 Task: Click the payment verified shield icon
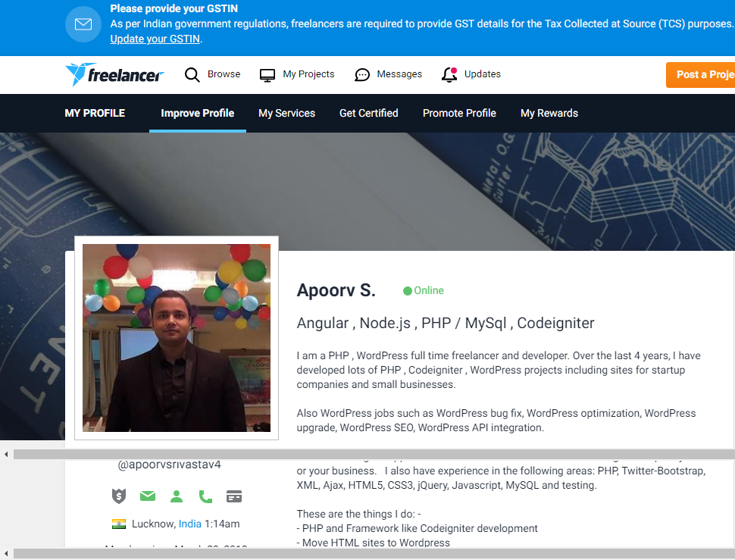[x=118, y=496]
